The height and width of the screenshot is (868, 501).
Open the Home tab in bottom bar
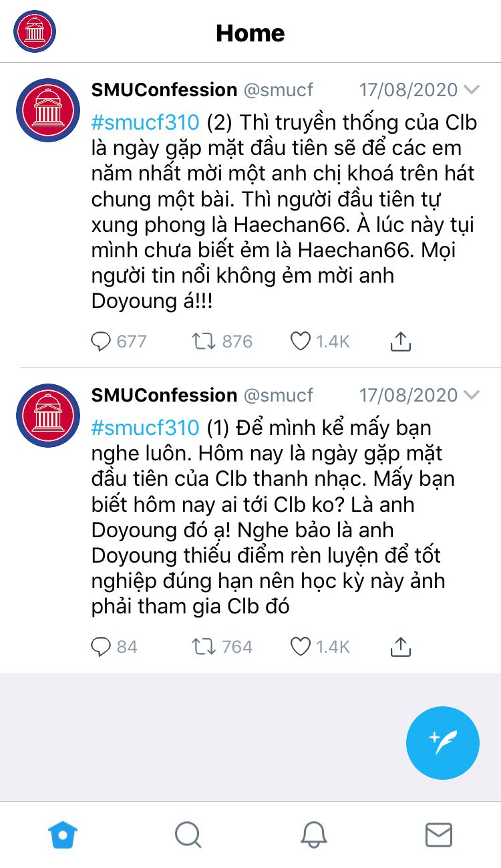click(x=63, y=835)
